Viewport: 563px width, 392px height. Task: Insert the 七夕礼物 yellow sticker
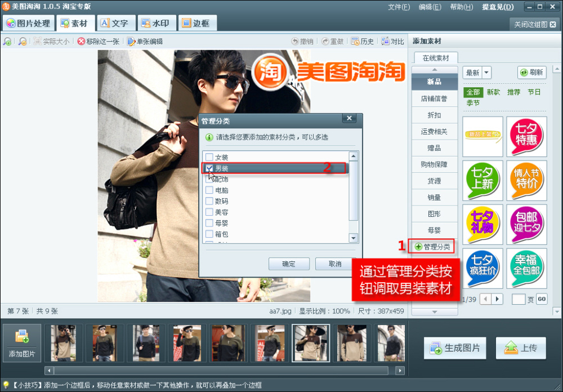(x=482, y=225)
